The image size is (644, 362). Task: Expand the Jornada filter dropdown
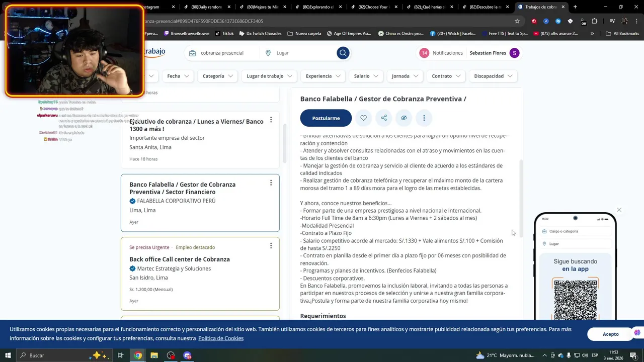pyautogui.click(x=405, y=76)
